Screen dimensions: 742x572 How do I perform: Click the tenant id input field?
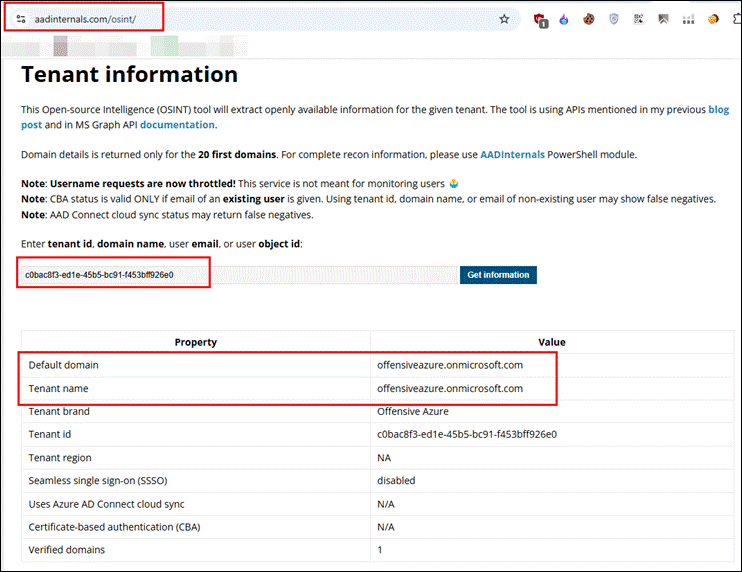pyautogui.click(x=239, y=275)
